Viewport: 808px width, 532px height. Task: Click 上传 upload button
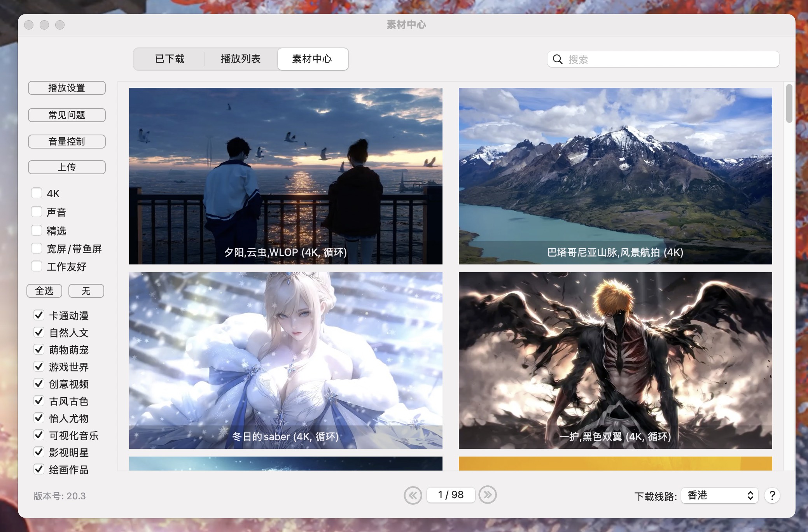click(66, 167)
